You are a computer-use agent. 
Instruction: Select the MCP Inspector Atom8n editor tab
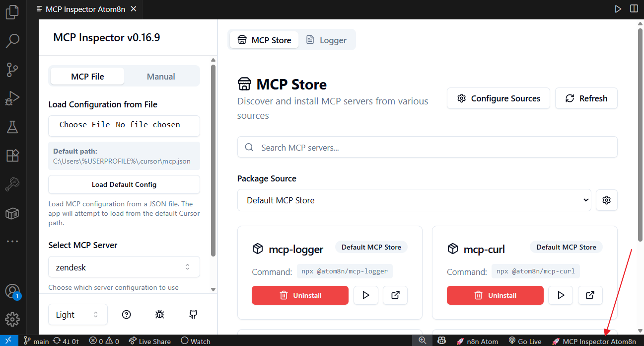85,9
